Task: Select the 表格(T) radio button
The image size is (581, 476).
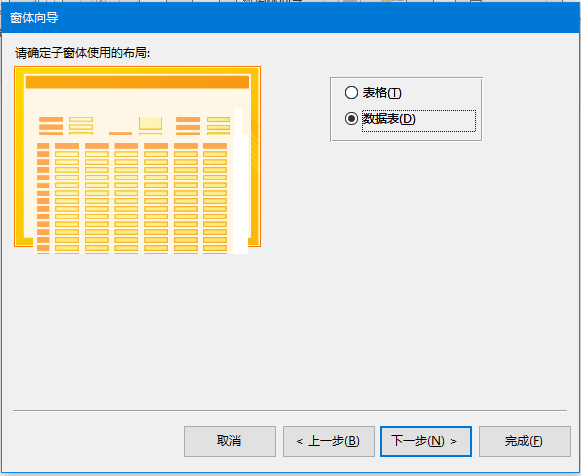Action: click(x=351, y=93)
